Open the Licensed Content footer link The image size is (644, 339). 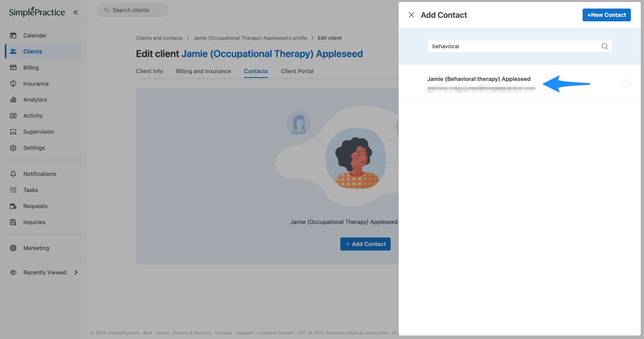pos(275,333)
